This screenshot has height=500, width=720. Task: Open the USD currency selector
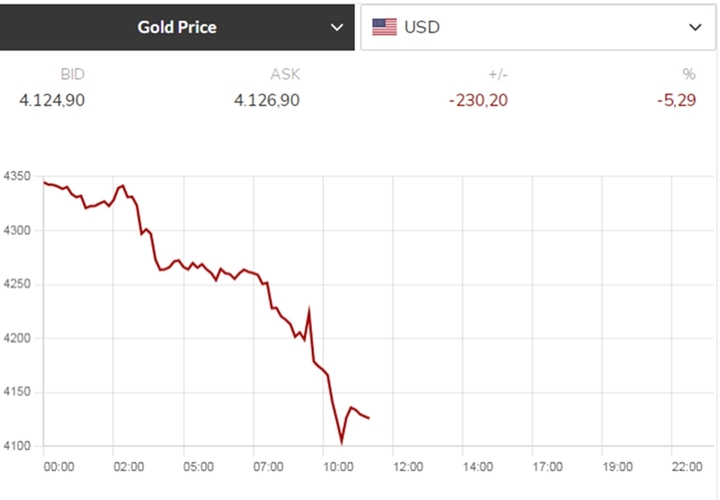pyautogui.click(x=538, y=27)
